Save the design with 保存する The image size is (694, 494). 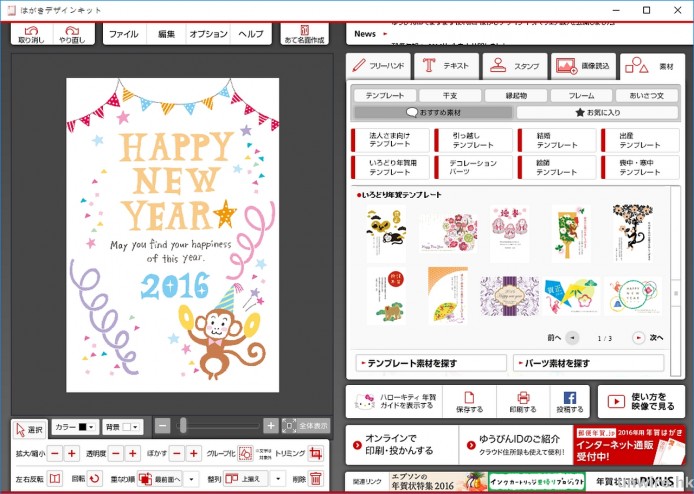tap(469, 401)
